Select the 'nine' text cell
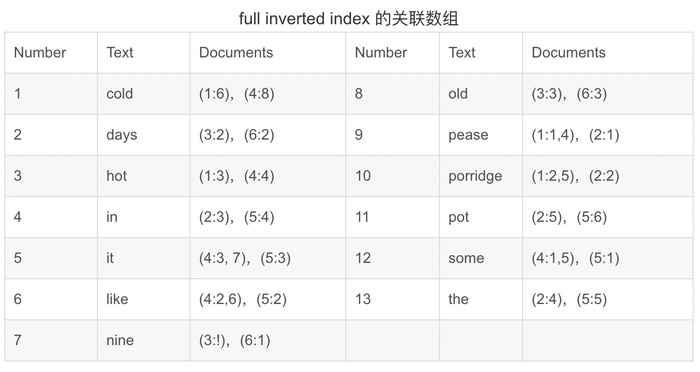The image size is (700, 372). coord(143,340)
